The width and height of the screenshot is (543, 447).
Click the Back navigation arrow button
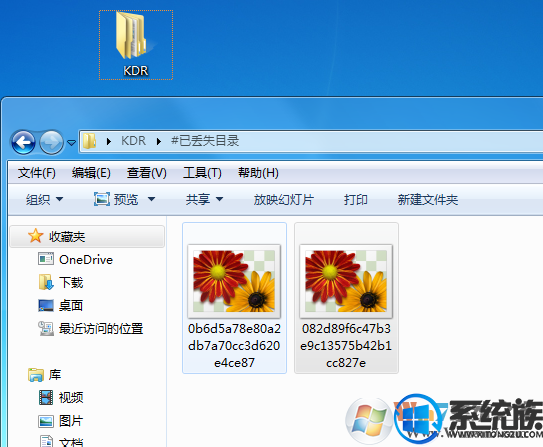pos(23,142)
